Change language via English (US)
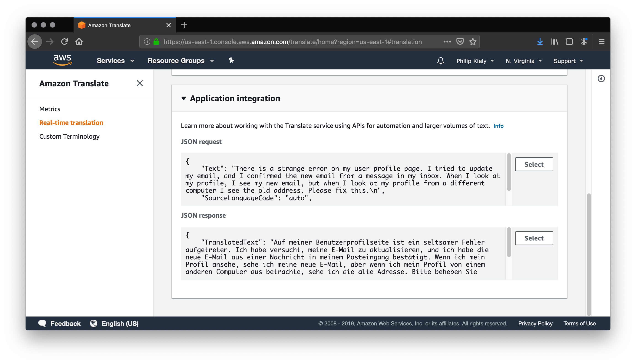 (x=120, y=324)
